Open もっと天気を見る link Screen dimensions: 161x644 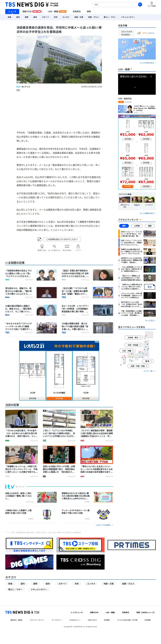(148, 63)
